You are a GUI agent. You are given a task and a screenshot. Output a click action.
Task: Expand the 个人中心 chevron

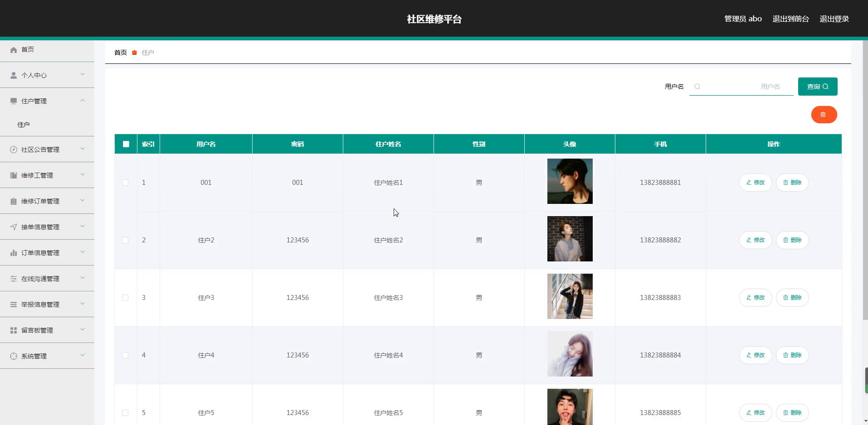tap(83, 74)
